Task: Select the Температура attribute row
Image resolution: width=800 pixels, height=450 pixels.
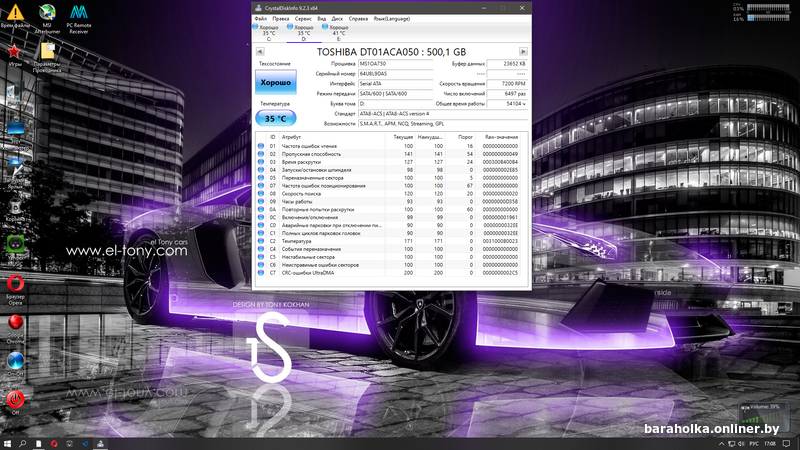Action: coord(391,241)
